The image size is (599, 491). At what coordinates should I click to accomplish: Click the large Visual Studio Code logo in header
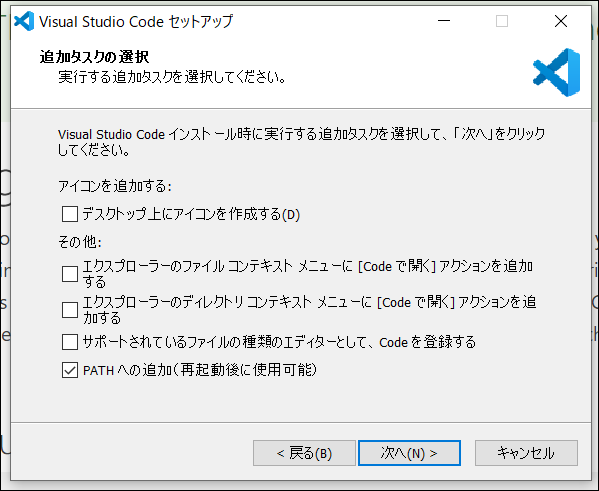coord(557,72)
